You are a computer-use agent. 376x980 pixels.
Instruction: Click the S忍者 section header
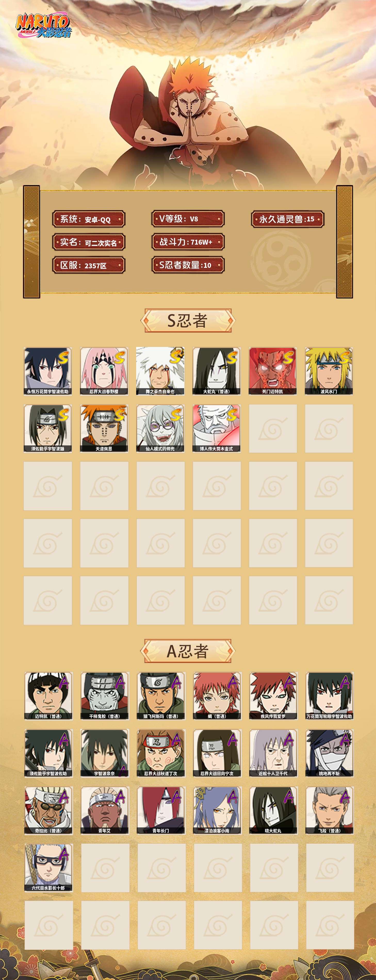click(x=188, y=321)
